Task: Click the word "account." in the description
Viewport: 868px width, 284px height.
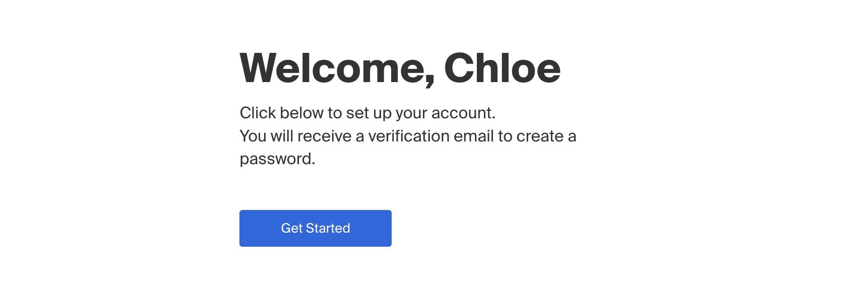Action: click(463, 113)
